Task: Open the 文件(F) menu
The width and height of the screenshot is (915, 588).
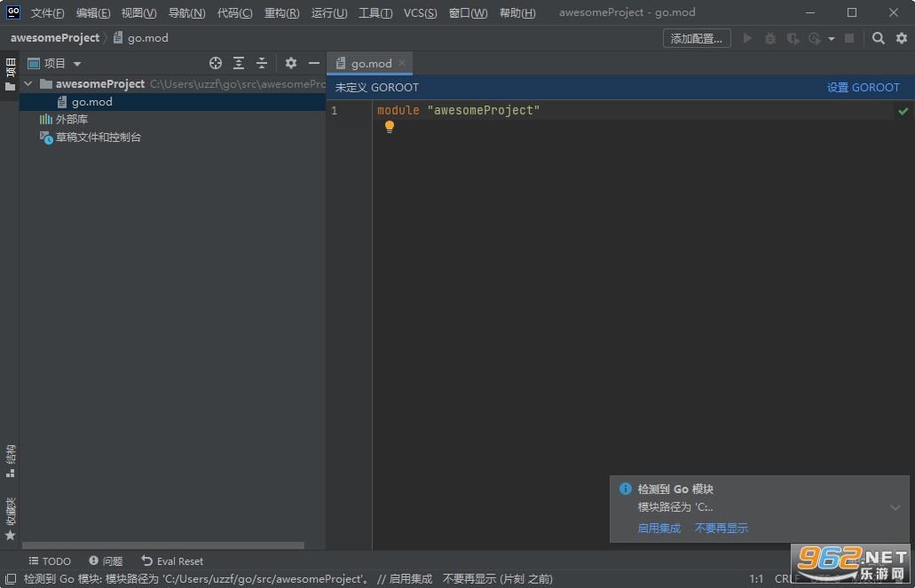Action: tap(47, 12)
